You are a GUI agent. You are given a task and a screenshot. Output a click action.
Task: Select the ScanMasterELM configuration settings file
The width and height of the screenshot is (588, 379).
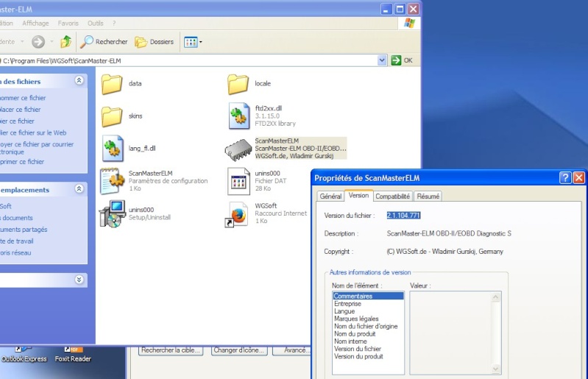click(x=112, y=181)
